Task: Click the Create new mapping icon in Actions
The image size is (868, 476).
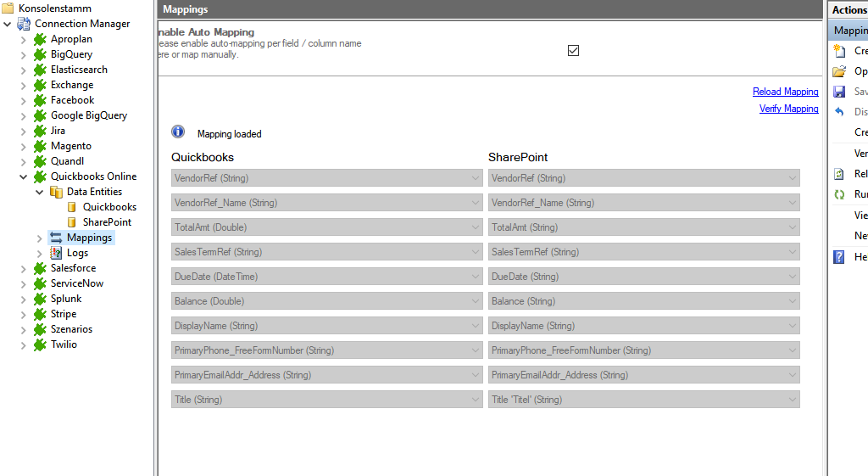Action: pos(839,51)
